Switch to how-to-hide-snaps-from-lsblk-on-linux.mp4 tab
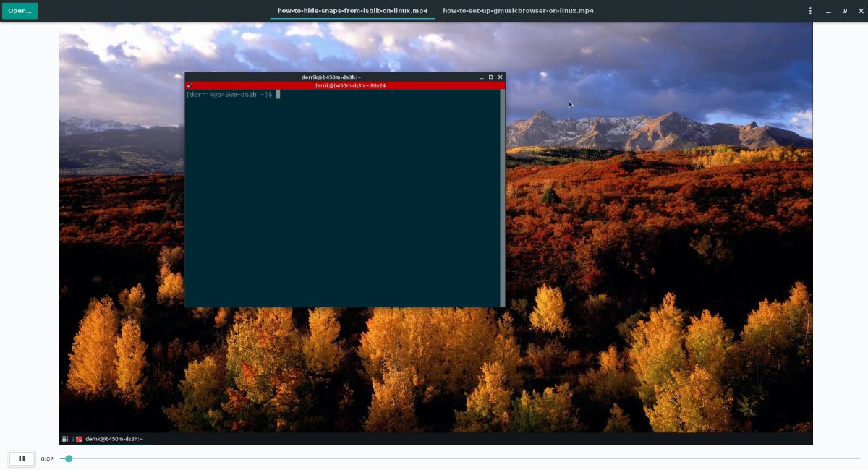 coord(352,11)
